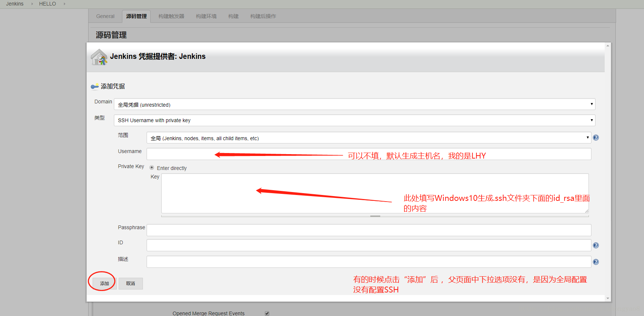Screen dimensions: 644x316
Task: Switch to the 构建触发器 tab
Action: 171,16
